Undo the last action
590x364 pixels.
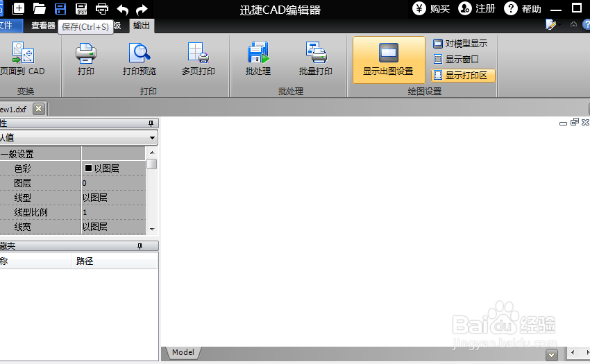coord(123,9)
